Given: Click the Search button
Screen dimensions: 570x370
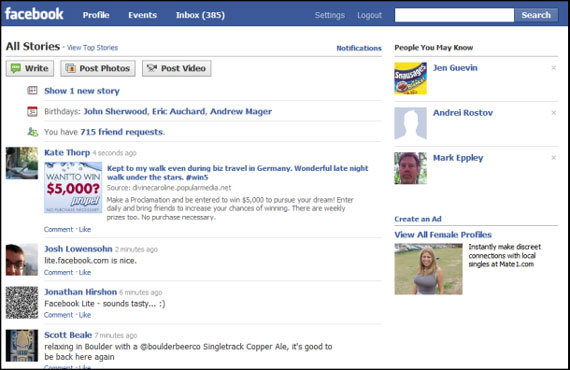Looking at the screenshot, I should (536, 15).
